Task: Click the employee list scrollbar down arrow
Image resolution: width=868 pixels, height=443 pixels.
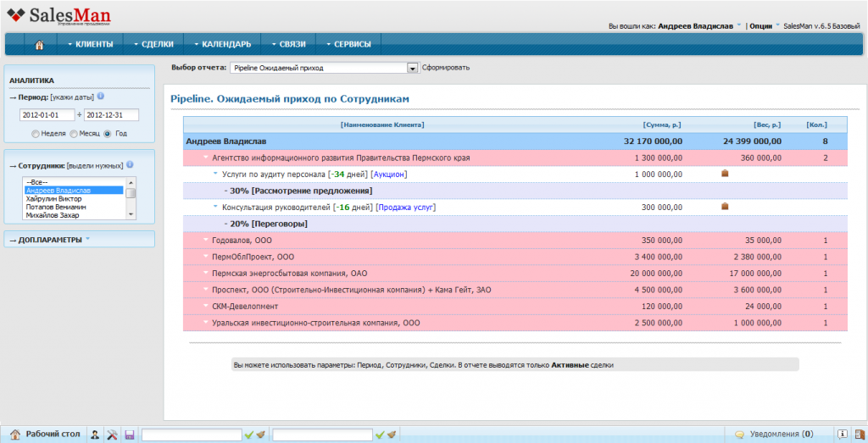Action: [x=131, y=214]
